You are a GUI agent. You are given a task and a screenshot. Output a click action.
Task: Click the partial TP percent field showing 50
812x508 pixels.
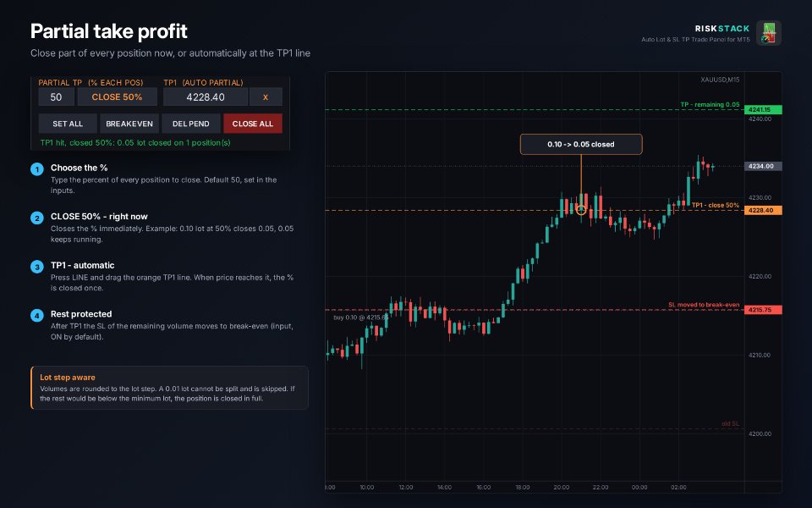[x=56, y=97]
